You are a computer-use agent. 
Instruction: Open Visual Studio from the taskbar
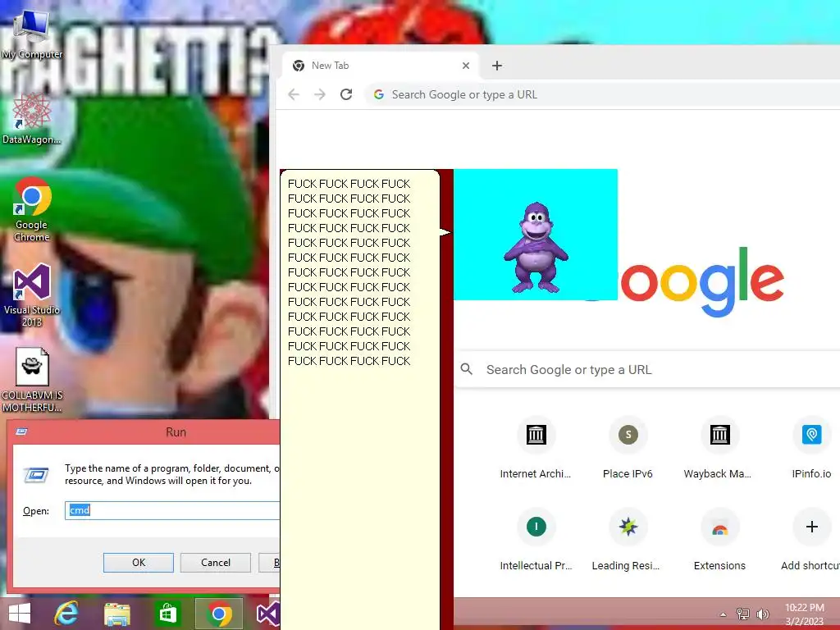click(x=268, y=614)
